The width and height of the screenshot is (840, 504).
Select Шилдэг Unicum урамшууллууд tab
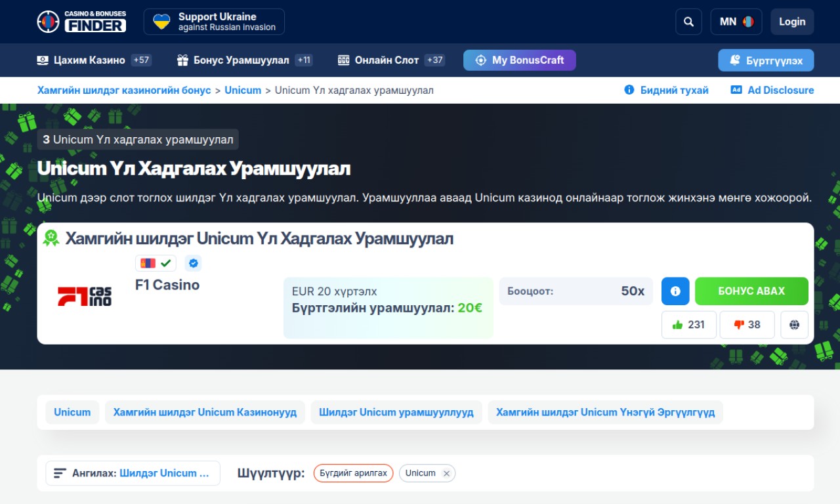396,412
